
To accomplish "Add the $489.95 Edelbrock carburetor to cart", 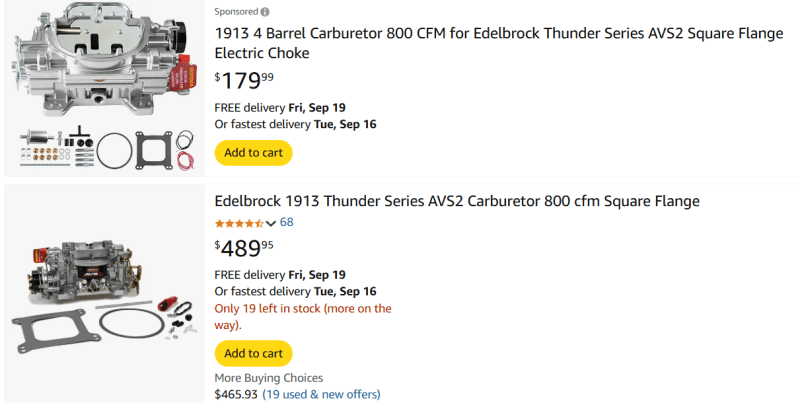I will pos(253,353).
